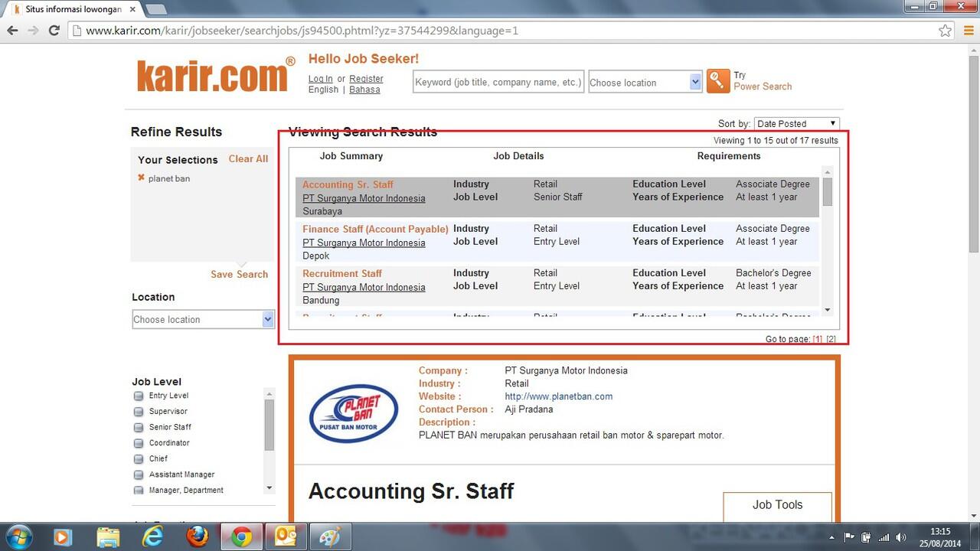This screenshot has width=980, height=551.
Task: Click the Job Level list scrollbar thumb
Action: pos(269,425)
